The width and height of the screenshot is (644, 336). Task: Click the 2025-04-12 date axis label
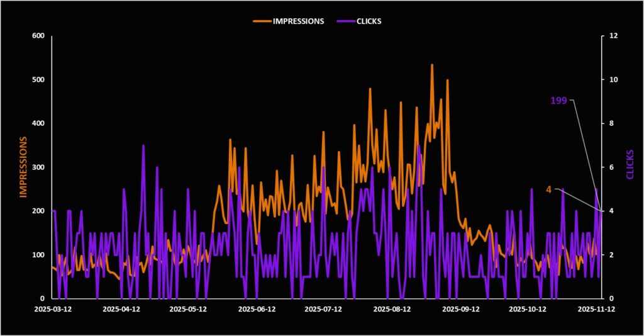click(x=120, y=309)
